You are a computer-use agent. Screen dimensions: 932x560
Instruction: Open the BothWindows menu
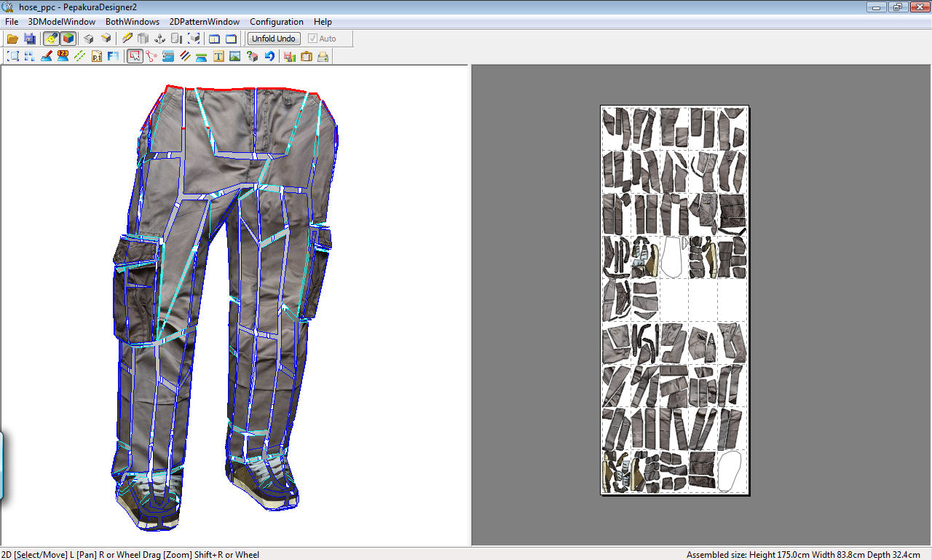[x=133, y=22]
